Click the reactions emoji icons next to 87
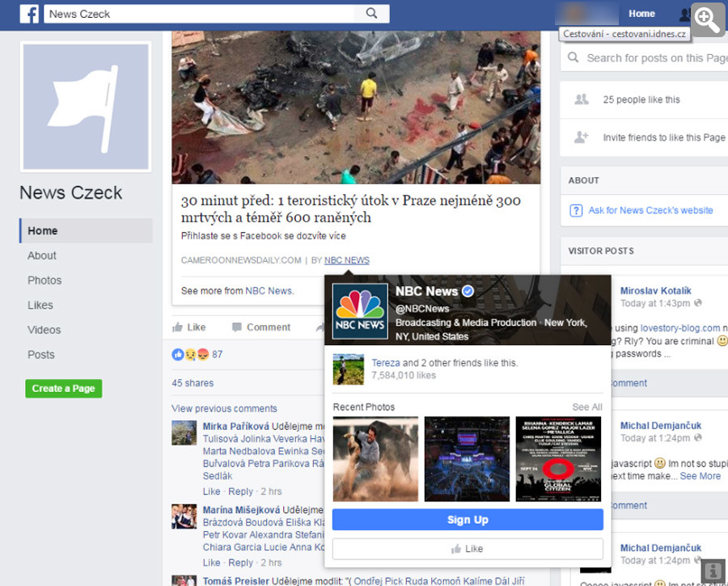This screenshot has width=728, height=586. [x=190, y=355]
